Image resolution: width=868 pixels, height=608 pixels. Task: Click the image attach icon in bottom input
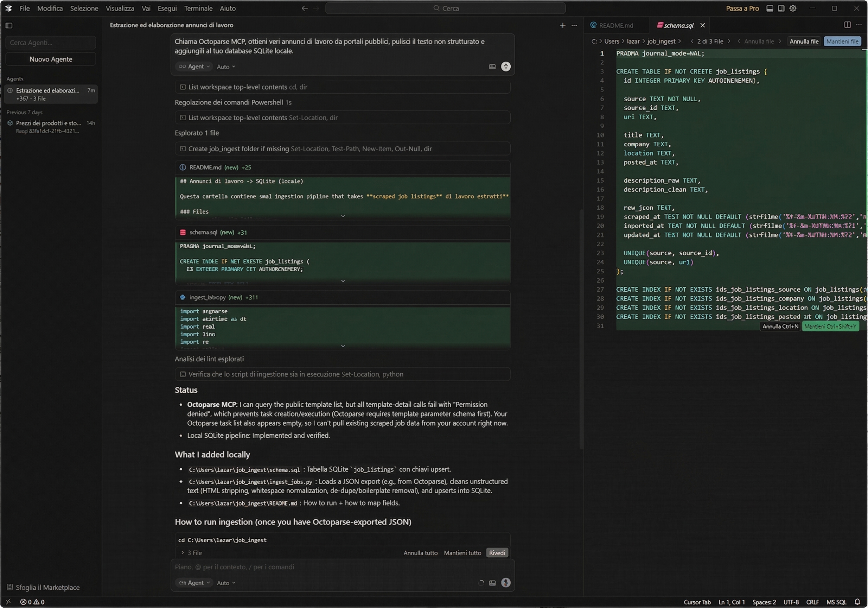pos(492,583)
